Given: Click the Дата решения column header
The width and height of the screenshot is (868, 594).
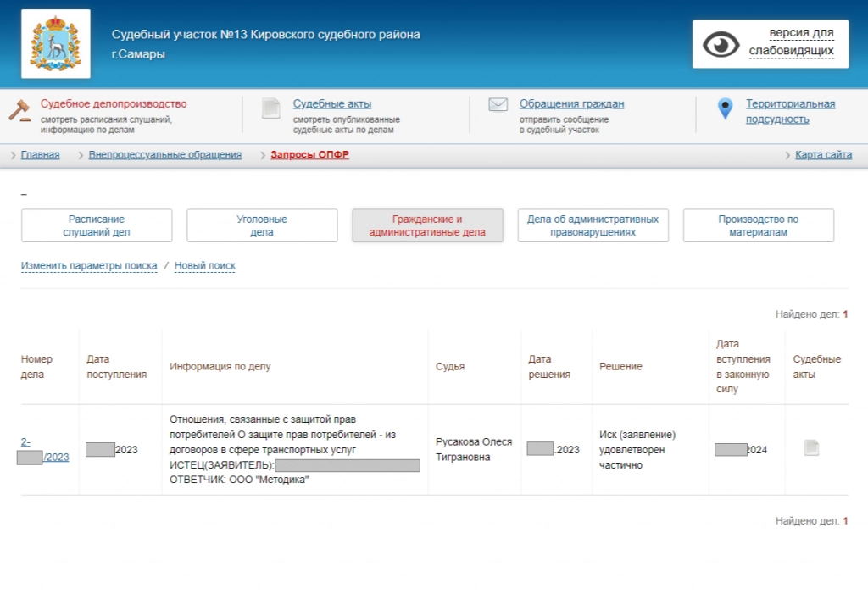Looking at the screenshot, I should tap(549, 366).
